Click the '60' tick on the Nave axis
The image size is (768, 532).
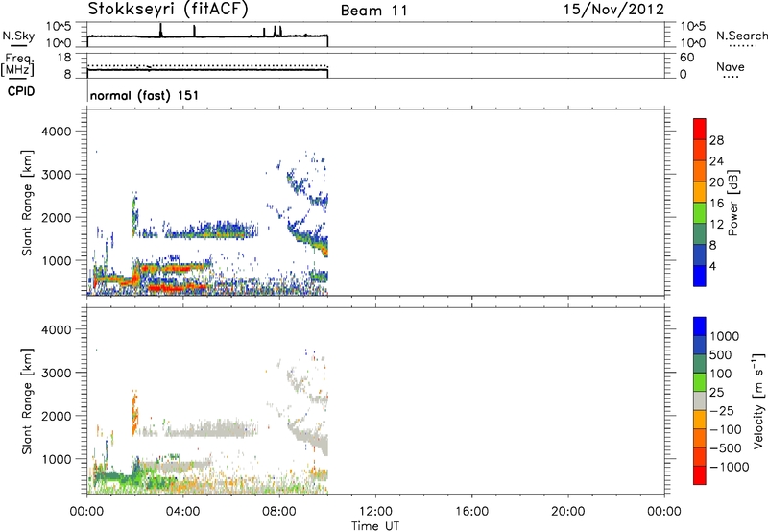click(686, 58)
